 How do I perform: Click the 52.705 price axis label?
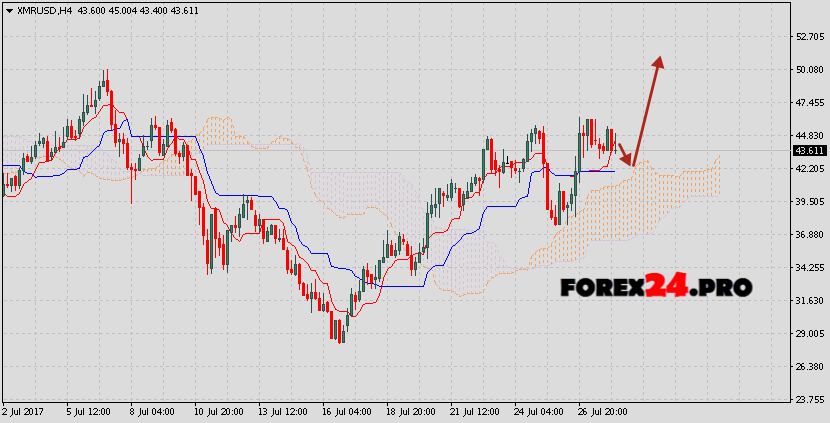pos(808,36)
